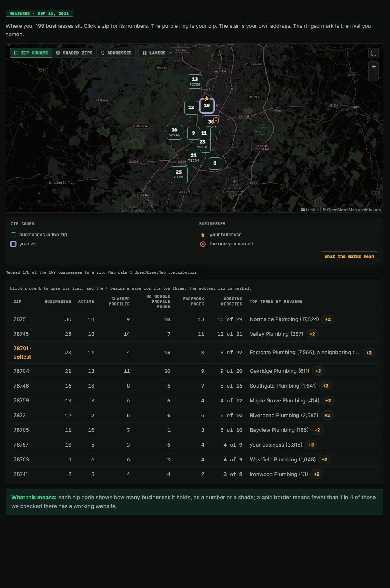Open the zip marker showing 21 in 78704
Image resolution: width=390 pixels, height=588 pixels.
coord(194,158)
